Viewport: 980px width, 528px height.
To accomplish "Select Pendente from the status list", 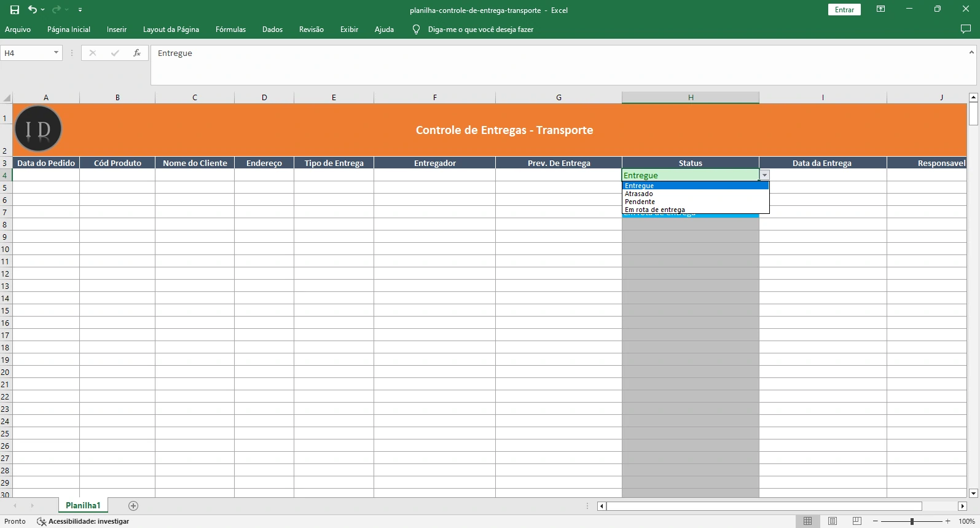I will click(x=640, y=202).
